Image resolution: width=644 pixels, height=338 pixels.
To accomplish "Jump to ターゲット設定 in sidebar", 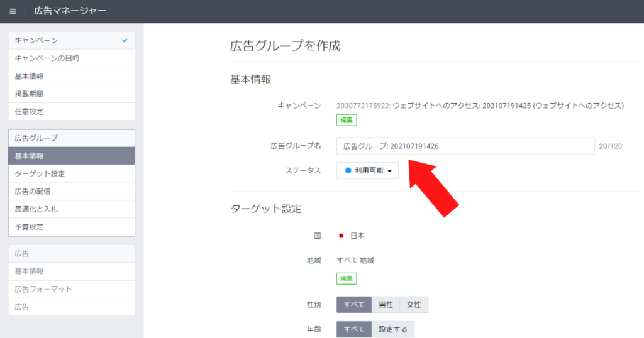I will tap(72, 173).
